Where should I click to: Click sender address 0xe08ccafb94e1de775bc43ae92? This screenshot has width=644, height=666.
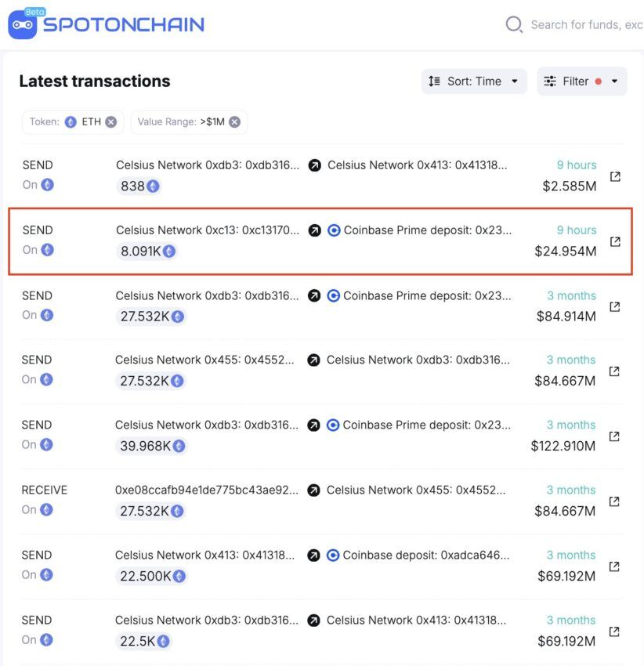tap(207, 490)
